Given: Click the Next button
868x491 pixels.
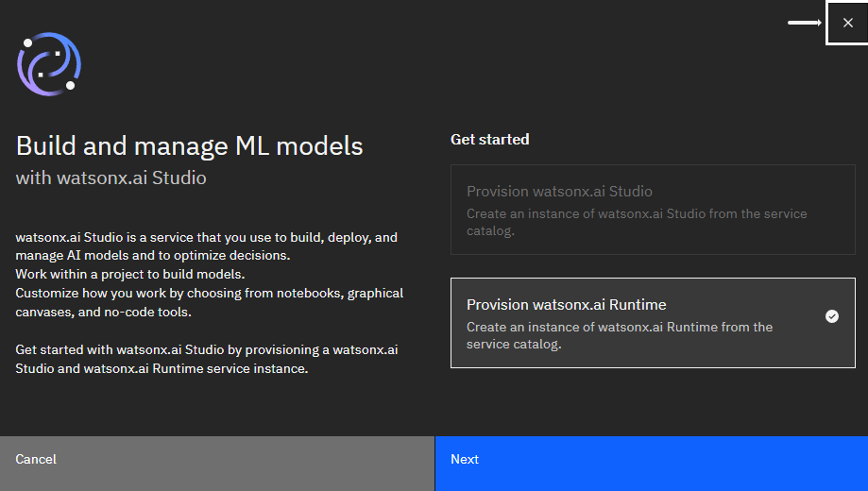Looking at the screenshot, I should click(651, 464).
